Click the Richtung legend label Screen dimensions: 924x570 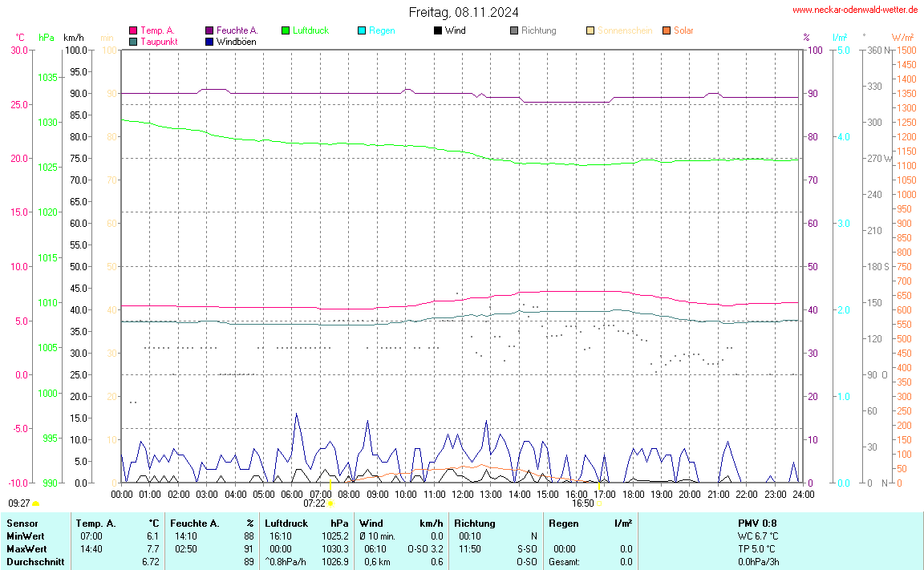click(538, 30)
